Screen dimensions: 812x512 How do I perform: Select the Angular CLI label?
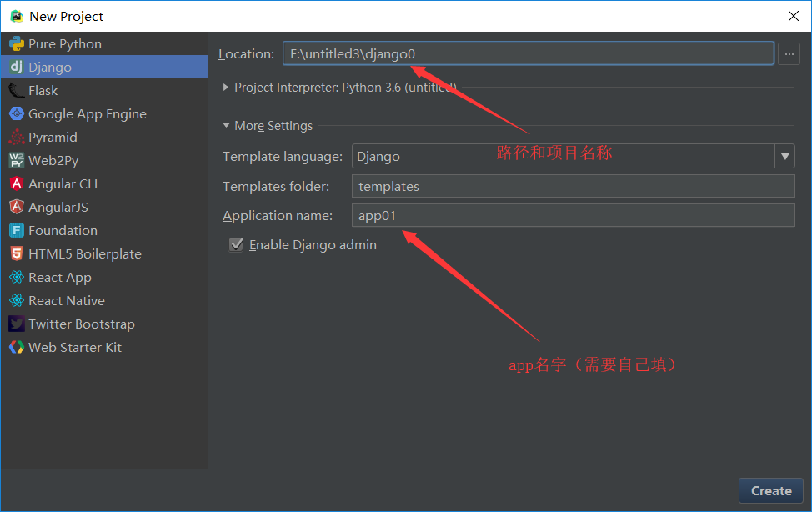63,184
